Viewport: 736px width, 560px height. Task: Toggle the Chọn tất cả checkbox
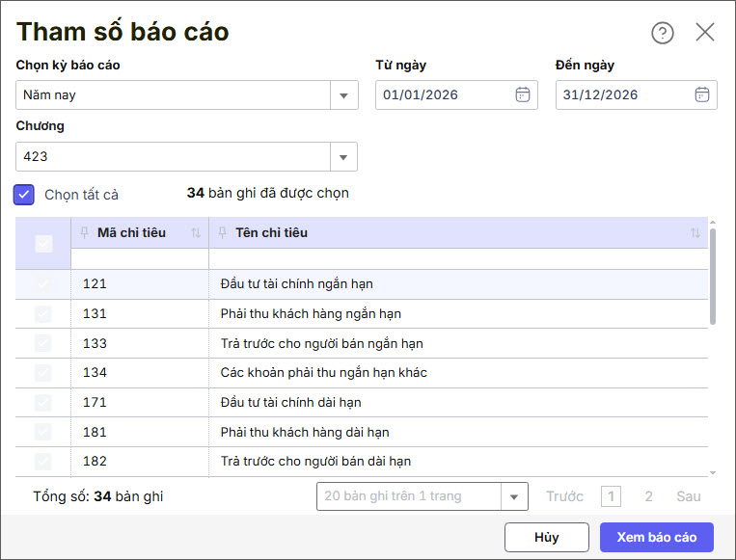point(24,194)
